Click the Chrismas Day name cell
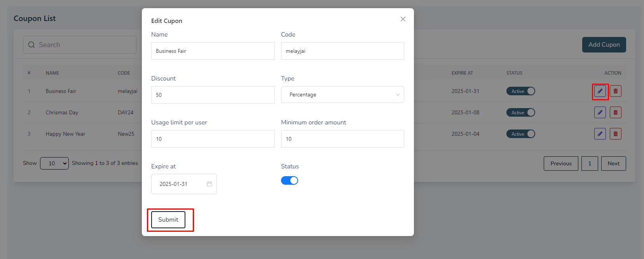The height and width of the screenshot is (259, 644). tap(62, 112)
